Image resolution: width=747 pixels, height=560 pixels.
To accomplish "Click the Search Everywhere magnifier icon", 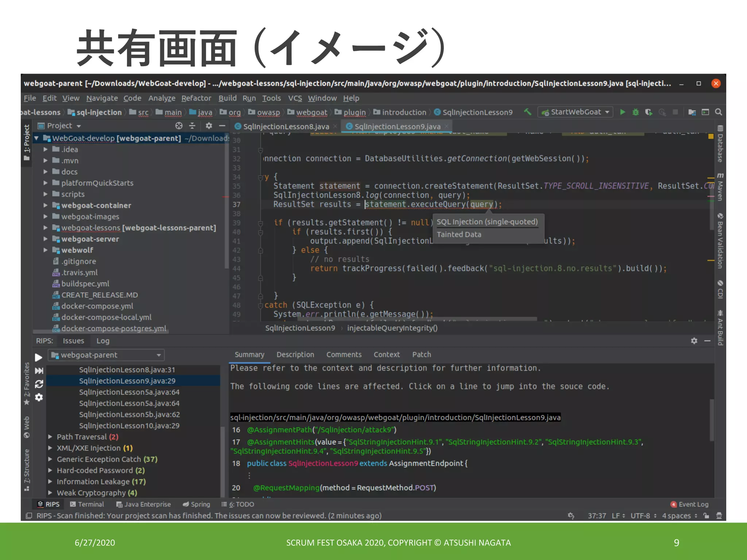I will tap(718, 112).
